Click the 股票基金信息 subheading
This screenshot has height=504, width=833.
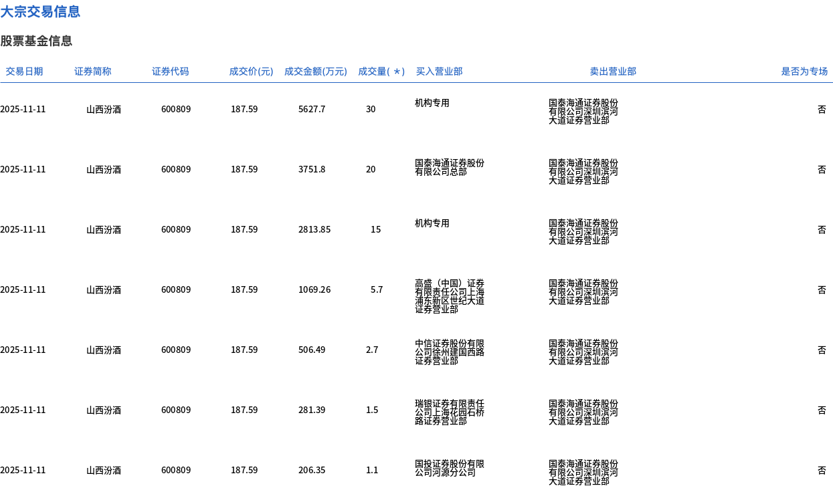[x=36, y=41]
